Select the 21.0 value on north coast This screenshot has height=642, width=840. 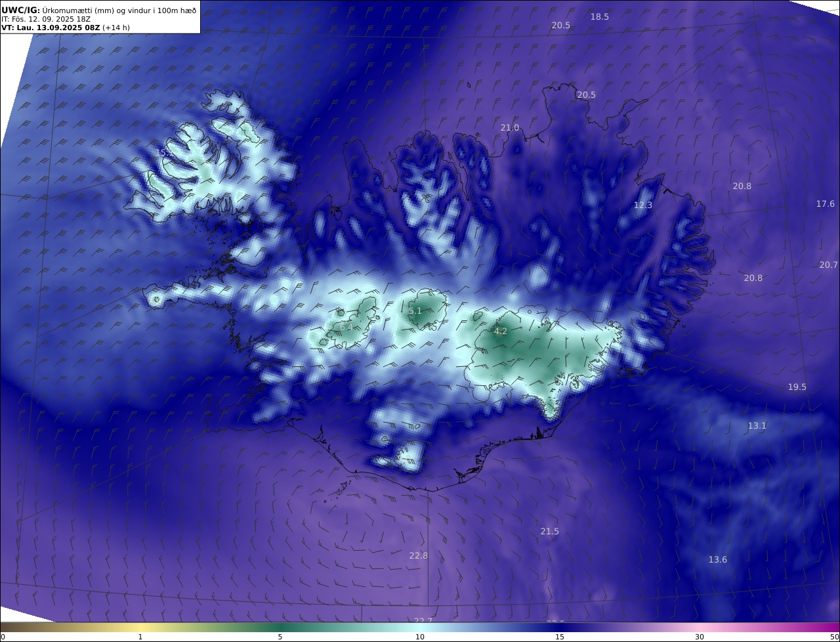[x=510, y=128]
